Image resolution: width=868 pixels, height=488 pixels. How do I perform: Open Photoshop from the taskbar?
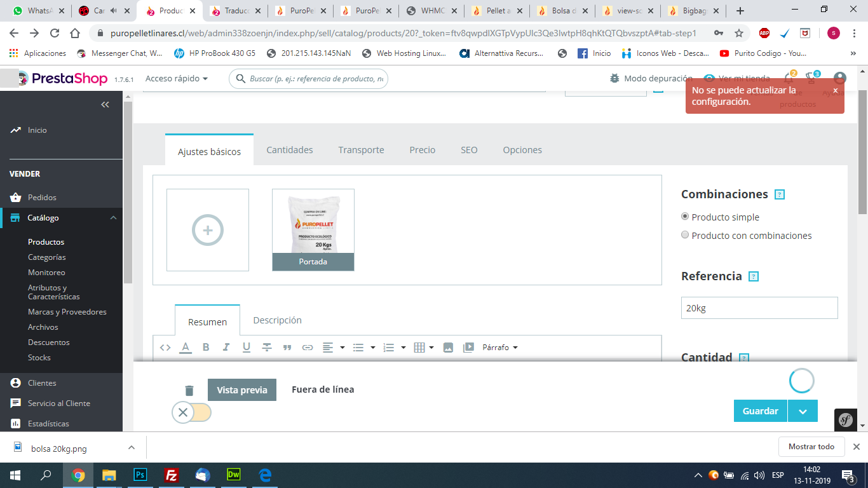(x=140, y=475)
